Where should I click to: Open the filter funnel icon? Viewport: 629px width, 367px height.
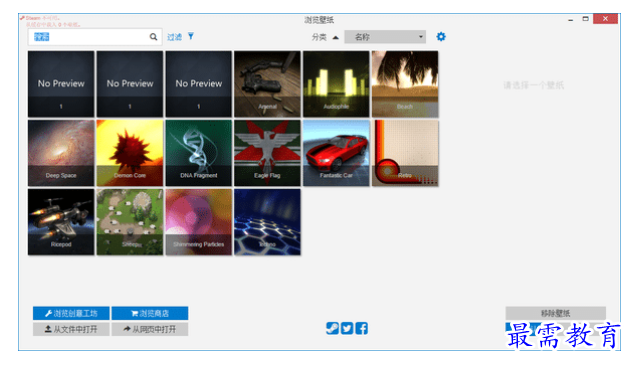coord(191,36)
